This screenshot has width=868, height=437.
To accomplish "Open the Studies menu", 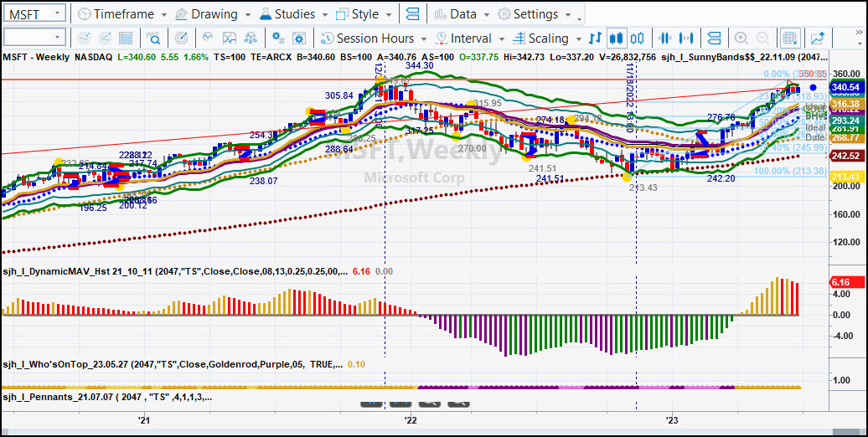I will 293,14.
